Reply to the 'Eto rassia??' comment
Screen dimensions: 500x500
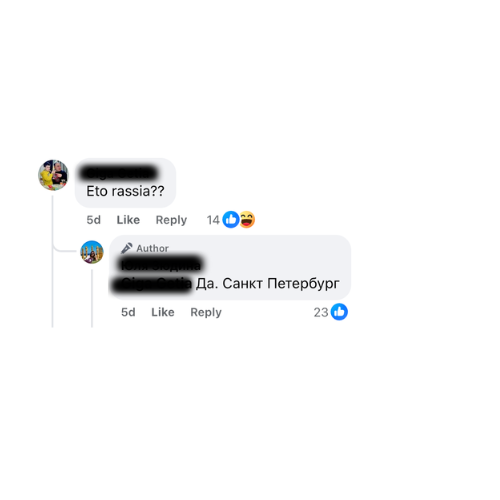(x=171, y=220)
